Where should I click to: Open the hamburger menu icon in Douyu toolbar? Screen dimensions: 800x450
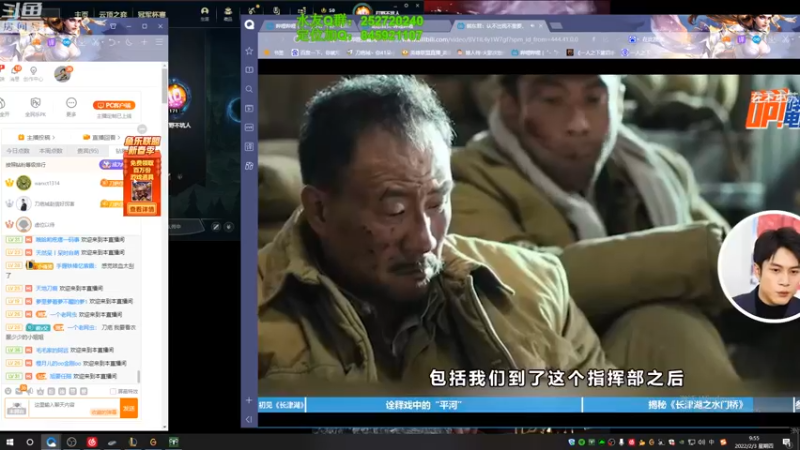click(x=159, y=42)
